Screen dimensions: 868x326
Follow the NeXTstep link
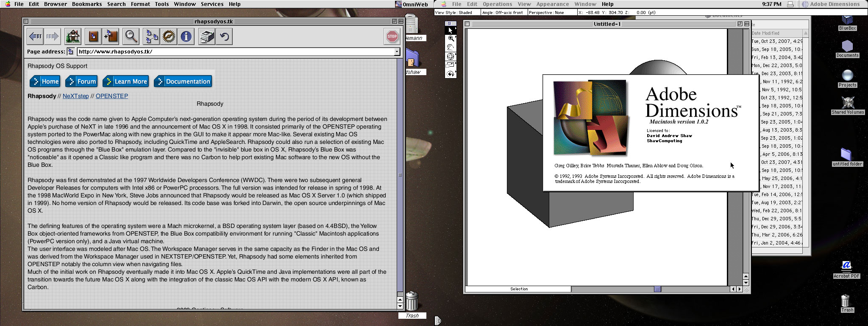[76, 96]
